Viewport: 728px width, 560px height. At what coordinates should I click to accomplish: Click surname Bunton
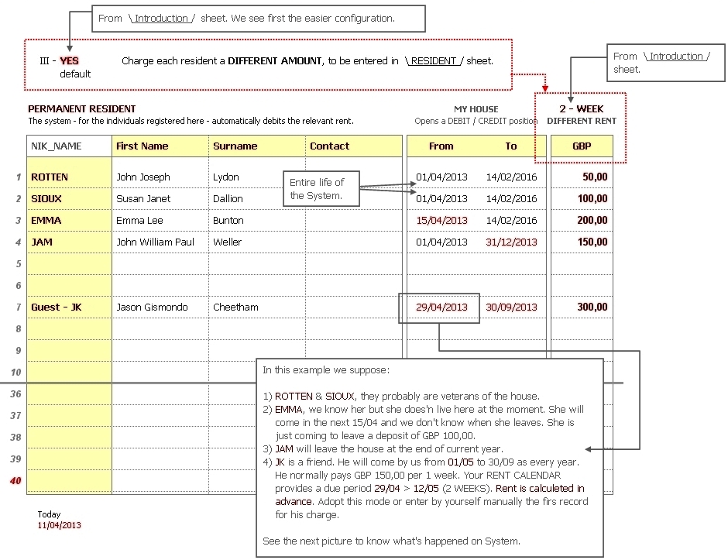point(228,221)
